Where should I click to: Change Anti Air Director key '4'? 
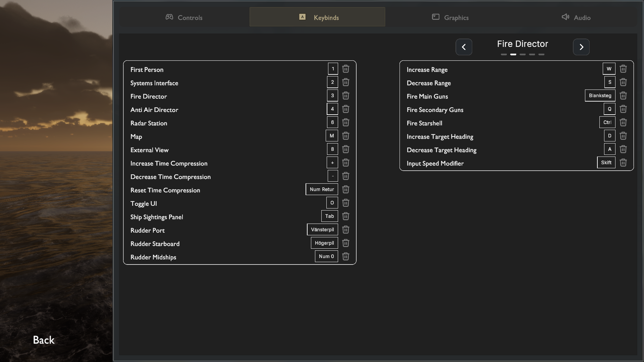(x=332, y=109)
